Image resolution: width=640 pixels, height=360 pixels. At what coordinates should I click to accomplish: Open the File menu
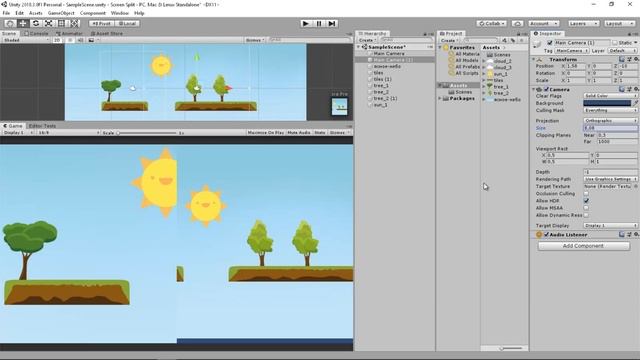click(6, 13)
